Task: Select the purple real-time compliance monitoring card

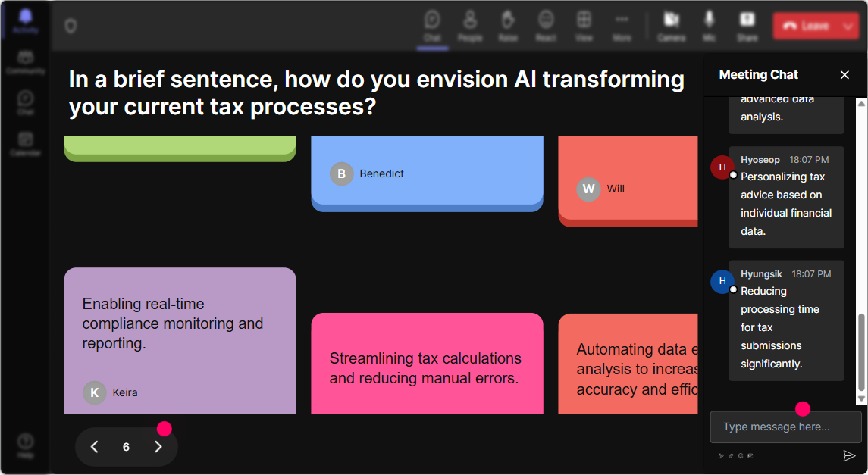Action: (180, 341)
